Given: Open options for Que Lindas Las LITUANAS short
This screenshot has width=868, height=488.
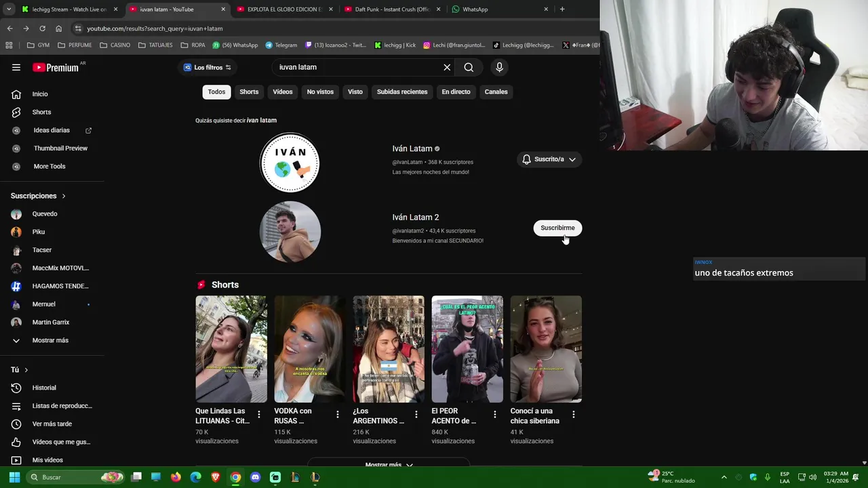Looking at the screenshot, I should [259, 414].
